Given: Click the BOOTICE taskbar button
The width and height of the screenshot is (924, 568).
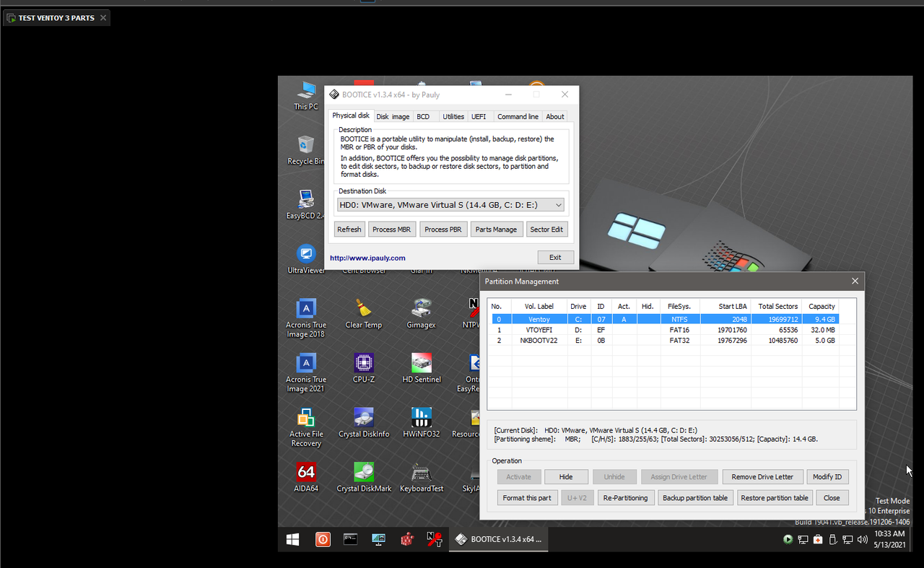Looking at the screenshot, I should [499, 539].
